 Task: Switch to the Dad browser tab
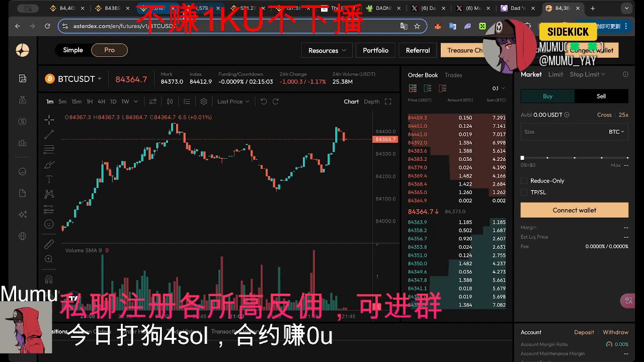tap(518, 8)
